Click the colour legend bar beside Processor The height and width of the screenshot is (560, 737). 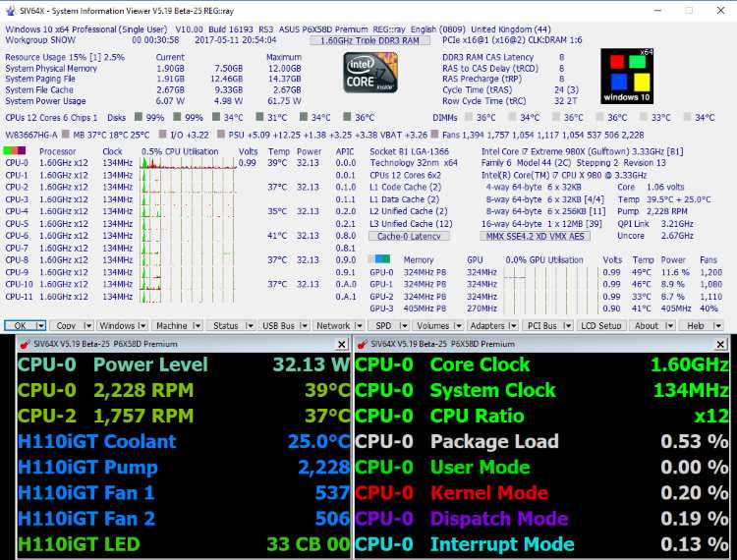coord(15,150)
